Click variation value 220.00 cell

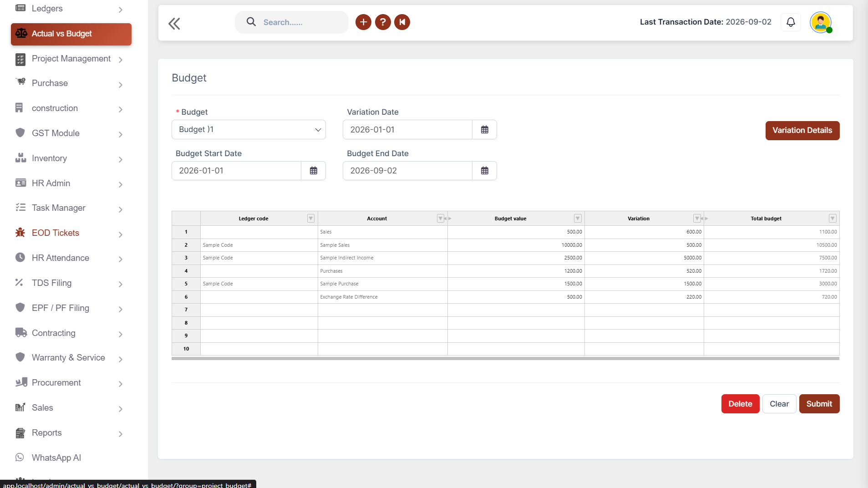point(644,297)
